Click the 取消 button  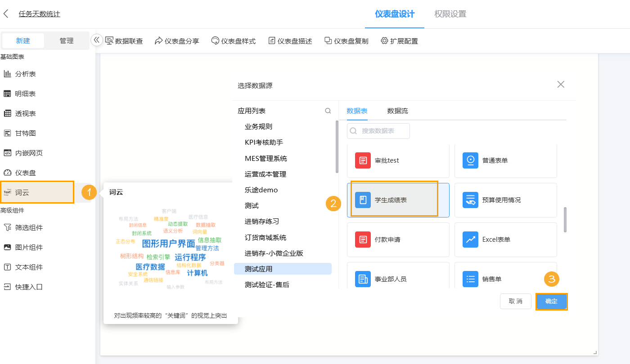515,301
